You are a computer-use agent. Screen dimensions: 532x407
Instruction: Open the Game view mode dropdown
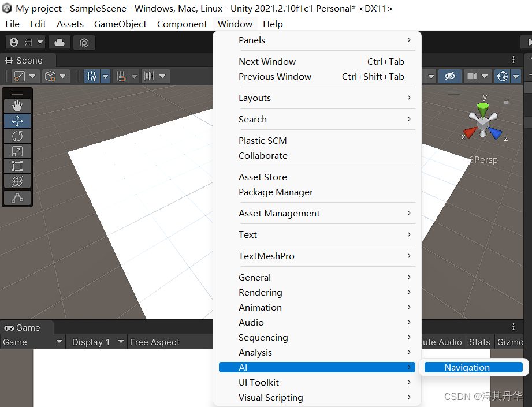(x=32, y=342)
